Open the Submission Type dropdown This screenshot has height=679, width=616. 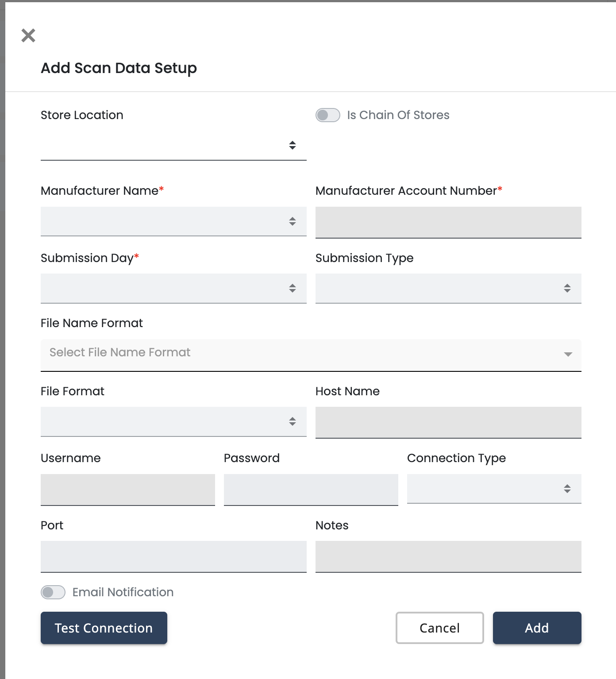(x=448, y=288)
